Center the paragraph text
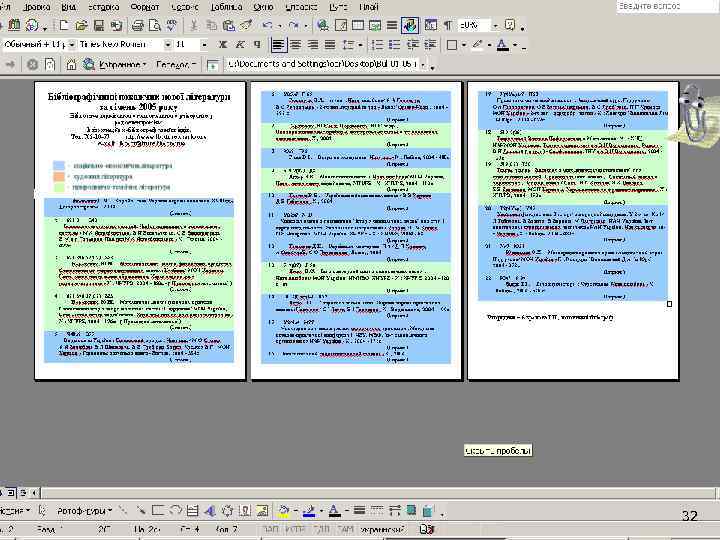Image resolution: width=720 pixels, height=540 pixels. [x=296, y=45]
